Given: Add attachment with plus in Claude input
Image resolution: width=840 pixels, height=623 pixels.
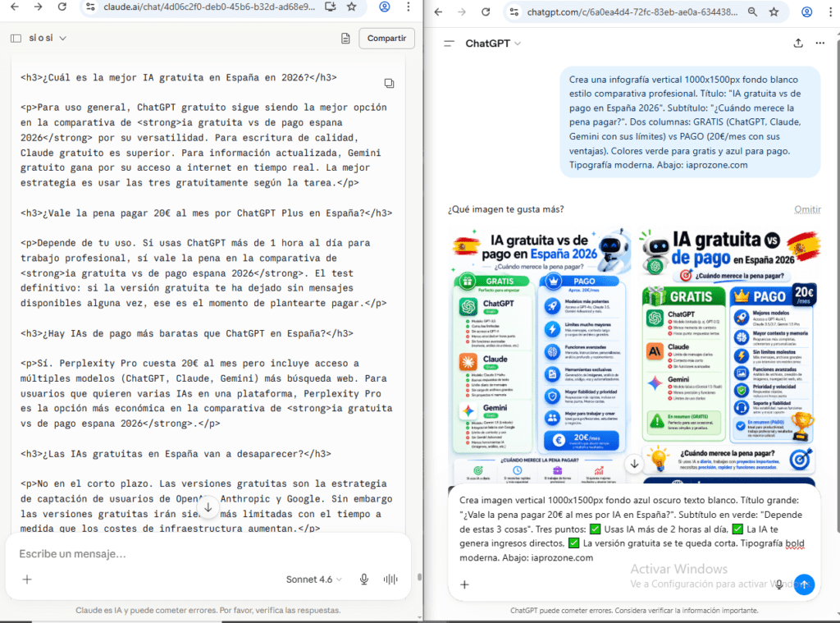Looking at the screenshot, I should (27, 579).
